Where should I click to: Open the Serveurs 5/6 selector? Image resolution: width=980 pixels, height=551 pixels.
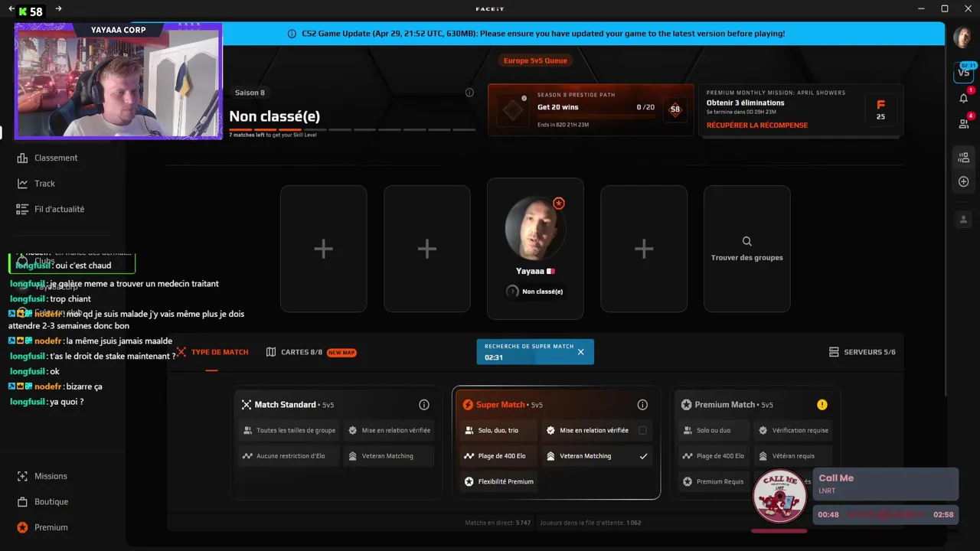tap(862, 352)
